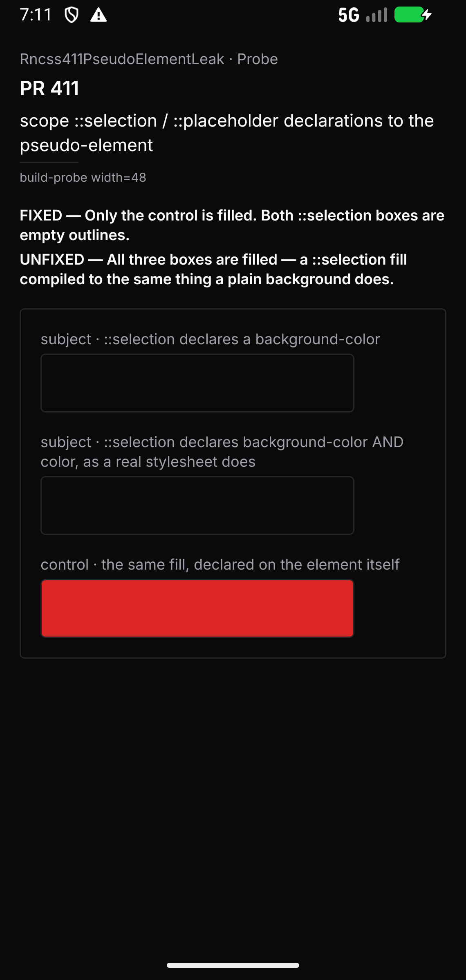
Task: Tap the Rncss411PseudoElementLeak · Probe breadcrumb
Action: pyautogui.click(x=149, y=59)
